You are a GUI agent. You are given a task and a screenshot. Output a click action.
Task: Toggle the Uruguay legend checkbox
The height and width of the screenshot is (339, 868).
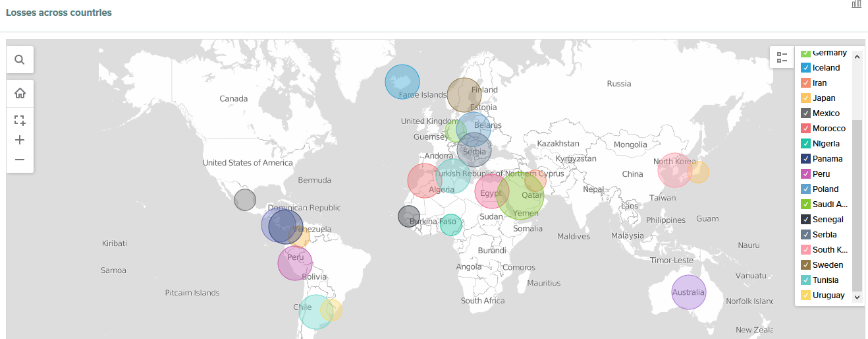[805, 295]
